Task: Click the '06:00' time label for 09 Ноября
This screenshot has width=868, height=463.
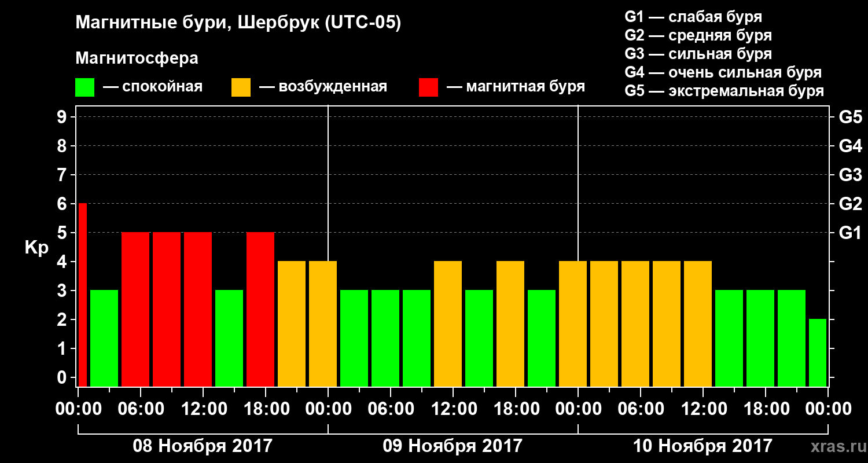Action: (x=391, y=409)
